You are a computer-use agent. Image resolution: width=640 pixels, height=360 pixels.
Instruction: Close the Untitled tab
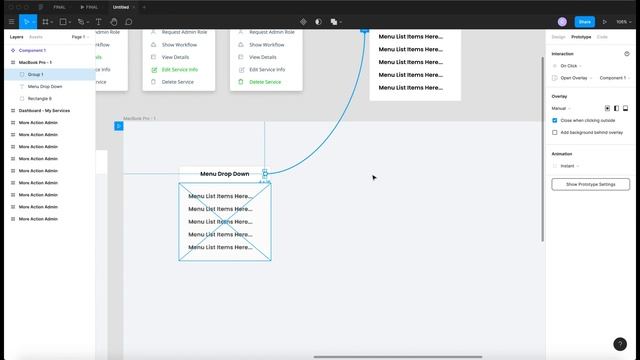134,7
